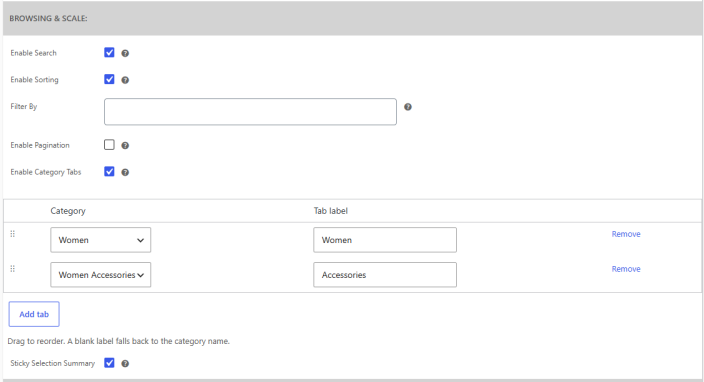Click the Women tab label field

pyautogui.click(x=385, y=240)
